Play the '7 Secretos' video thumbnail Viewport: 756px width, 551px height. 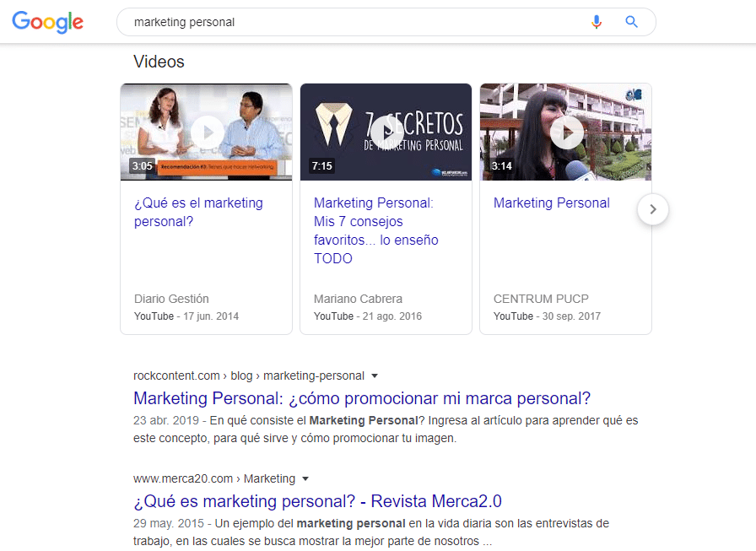(386, 132)
